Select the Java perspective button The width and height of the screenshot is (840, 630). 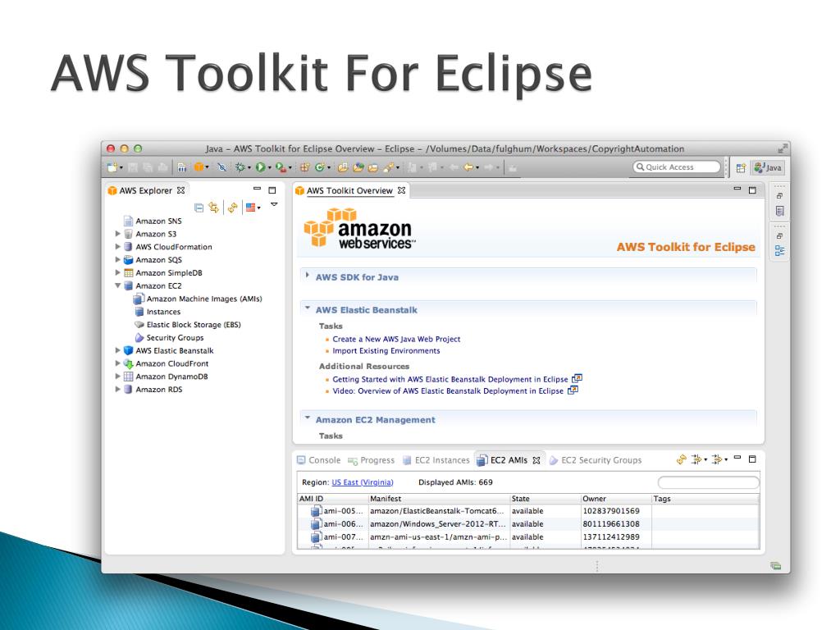point(768,167)
